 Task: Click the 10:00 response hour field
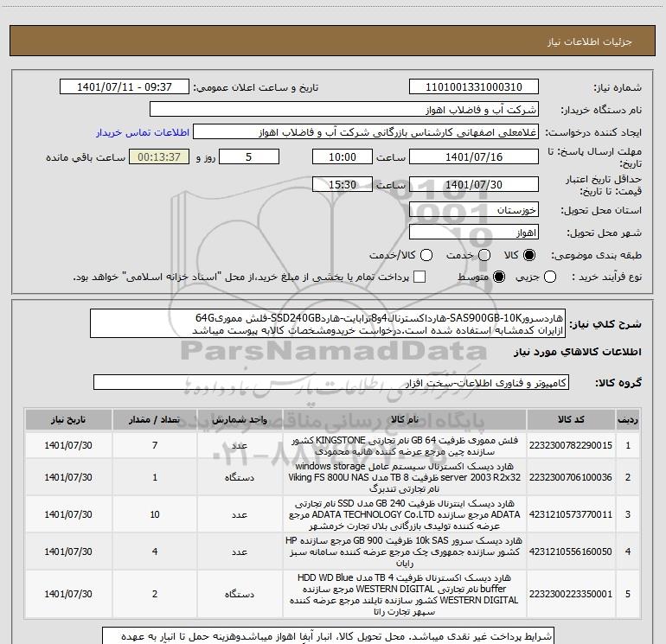point(343,156)
